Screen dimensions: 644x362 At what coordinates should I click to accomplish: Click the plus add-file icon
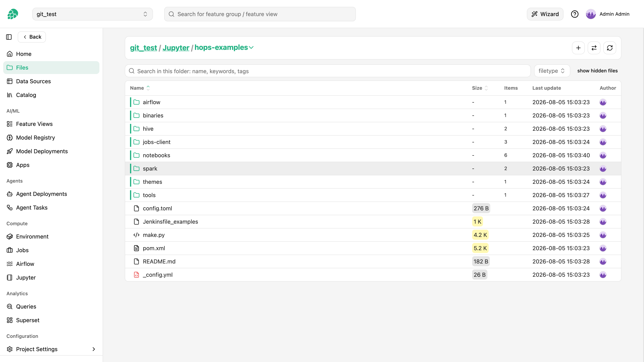point(578,48)
